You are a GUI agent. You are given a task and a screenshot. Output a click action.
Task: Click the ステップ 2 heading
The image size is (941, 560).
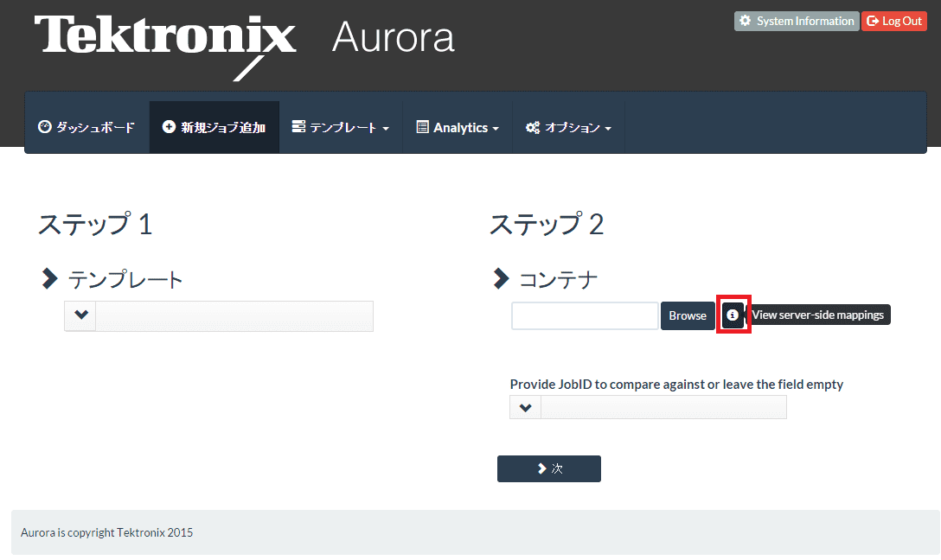pyautogui.click(x=547, y=224)
